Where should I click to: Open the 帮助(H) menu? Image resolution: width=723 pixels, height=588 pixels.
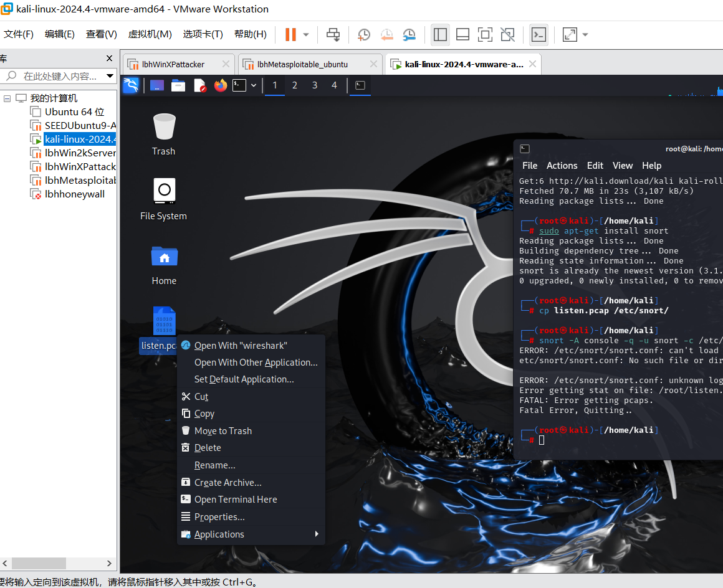pos(251,34)
